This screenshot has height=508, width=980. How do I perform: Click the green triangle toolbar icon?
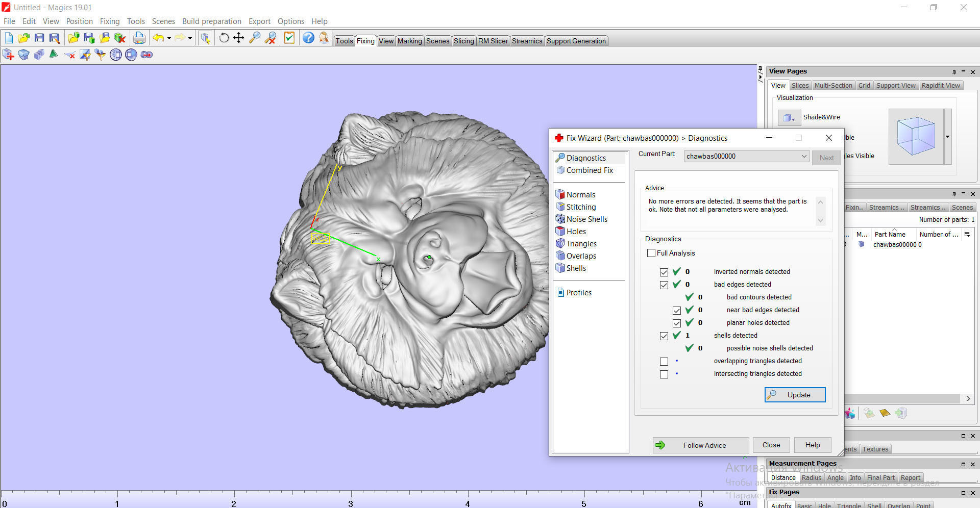click(54, 55)
